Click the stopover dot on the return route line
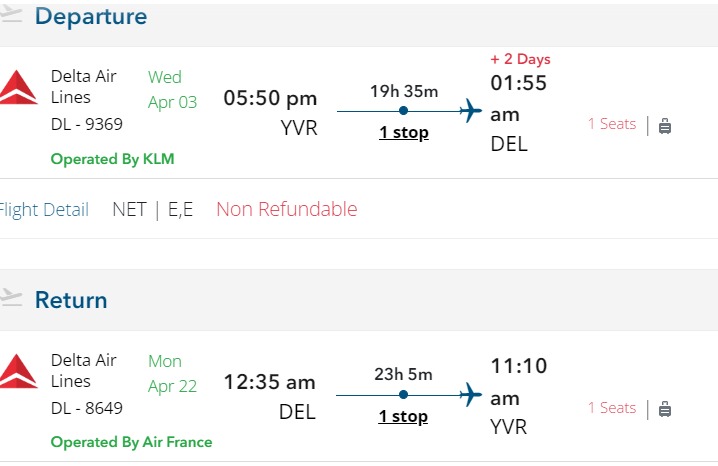Image resolution: width=718 pixels, height=466 pixels. click(403, 395)
